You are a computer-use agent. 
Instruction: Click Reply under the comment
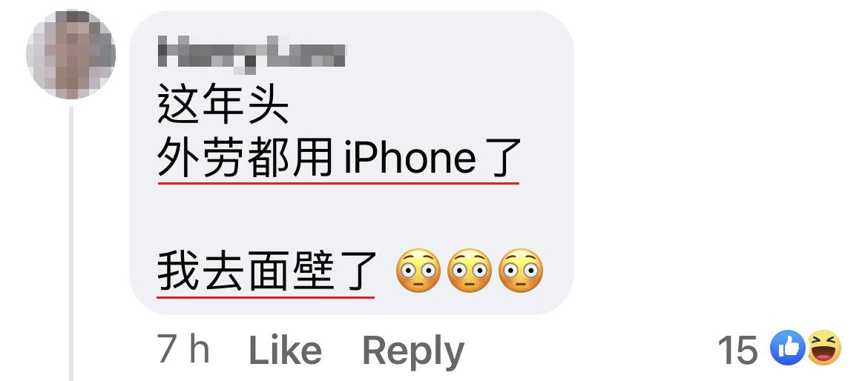pyautogui.click(x=413, y=351)
